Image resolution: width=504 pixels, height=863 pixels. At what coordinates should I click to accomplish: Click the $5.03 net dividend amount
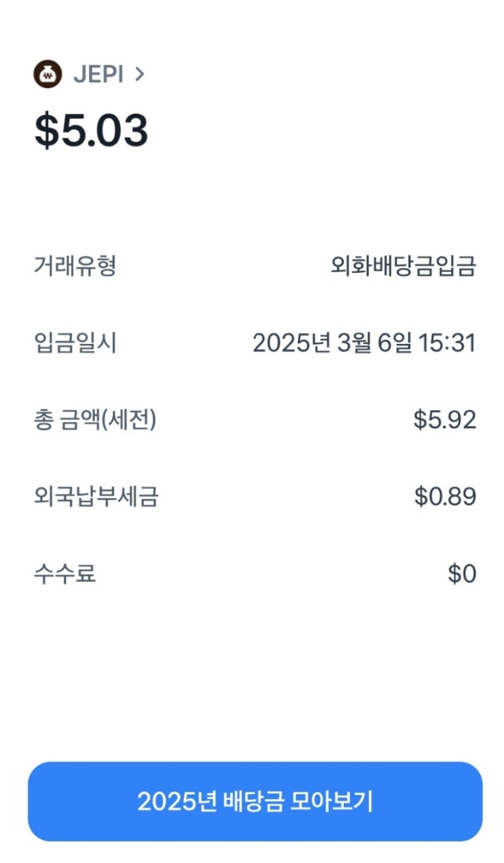92,131
